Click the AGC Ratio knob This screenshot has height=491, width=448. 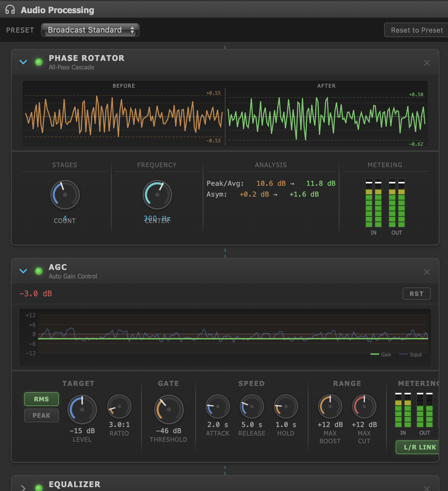(119, 407)
